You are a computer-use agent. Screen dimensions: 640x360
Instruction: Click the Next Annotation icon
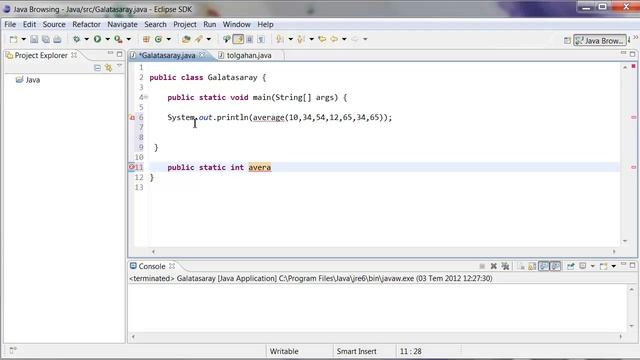(x=280, y=39)
